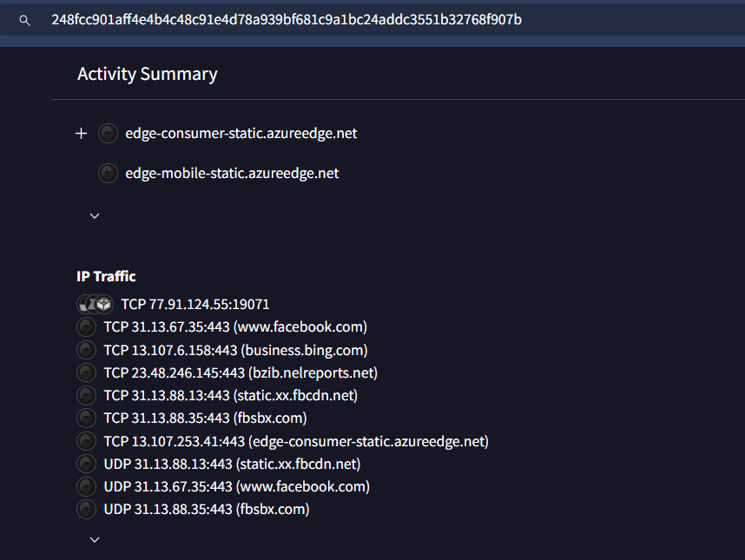Click the Edge icon beside UDP 31.13.88.35 fbsbx.com
Image resolution: width=745 pixels, height=560 pixels.
[x=86, y=509]
